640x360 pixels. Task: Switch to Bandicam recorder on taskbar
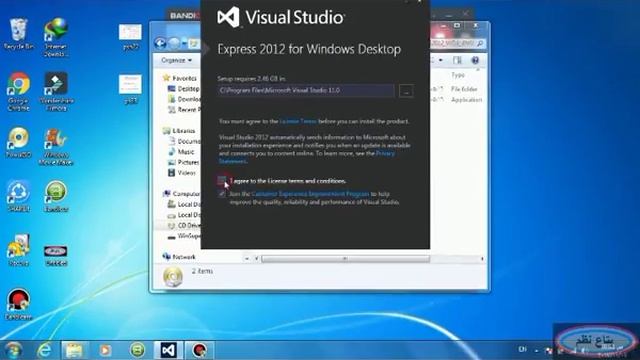[199, 350]
